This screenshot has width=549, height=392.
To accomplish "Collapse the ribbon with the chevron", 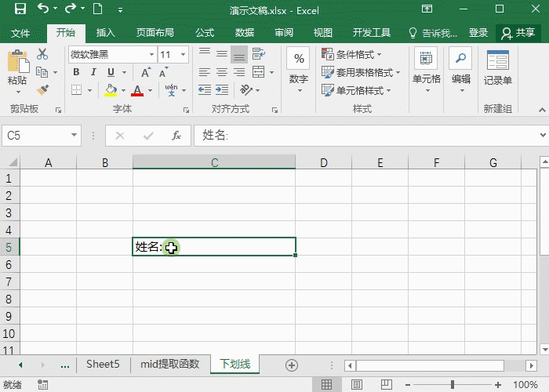I will 542,110.
